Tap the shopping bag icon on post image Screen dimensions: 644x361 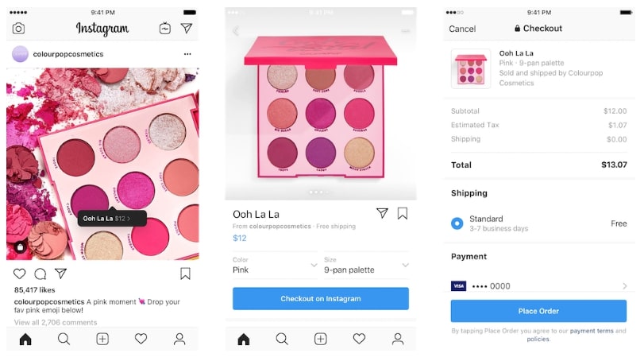(20, 247)
